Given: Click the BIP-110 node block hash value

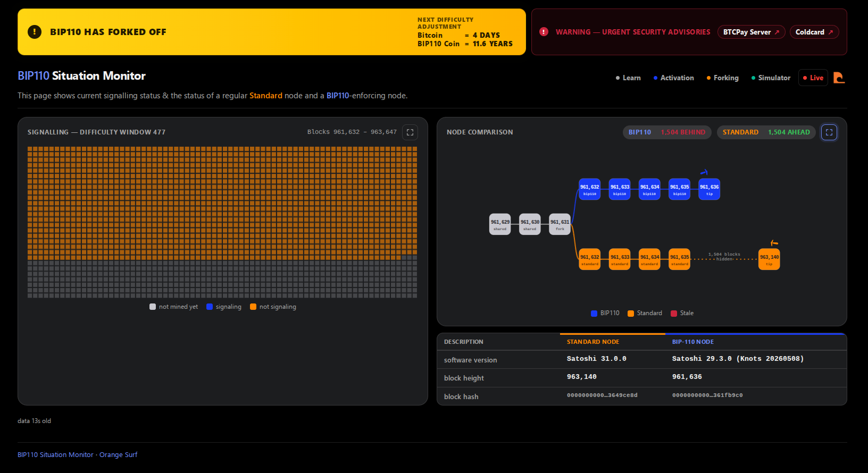Looking at the screenshot, I should [707, 395].
